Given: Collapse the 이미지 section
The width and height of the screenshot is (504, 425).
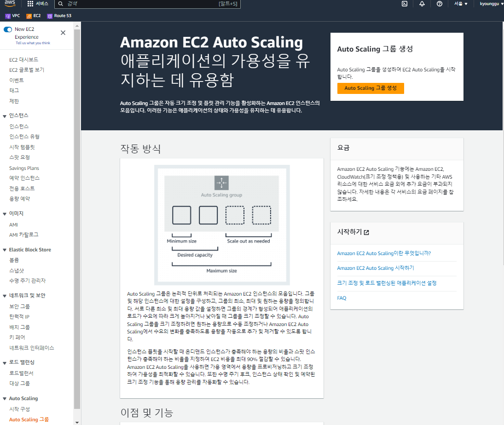Looking at the screenshot, I should 5,214.
